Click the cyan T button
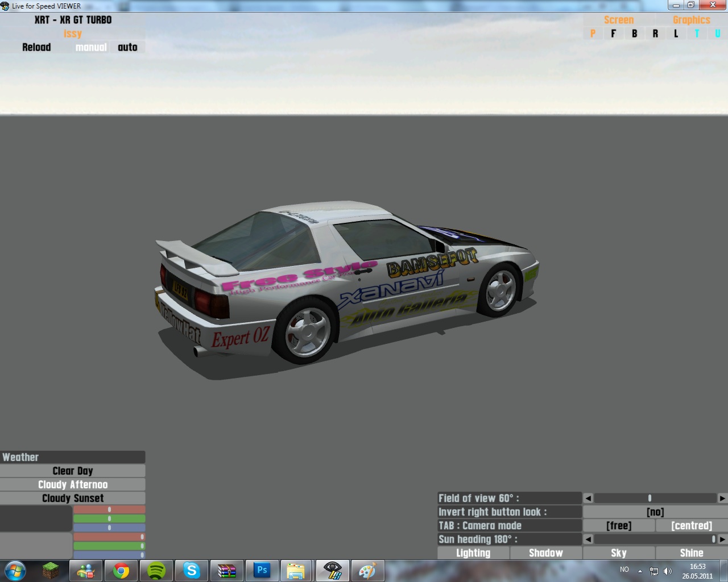728x582 pixels. tap(697, 34)
